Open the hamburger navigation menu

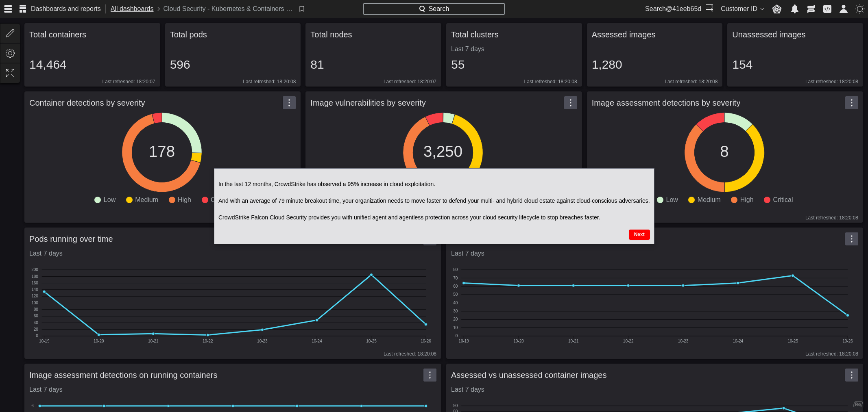coord(8,9)
